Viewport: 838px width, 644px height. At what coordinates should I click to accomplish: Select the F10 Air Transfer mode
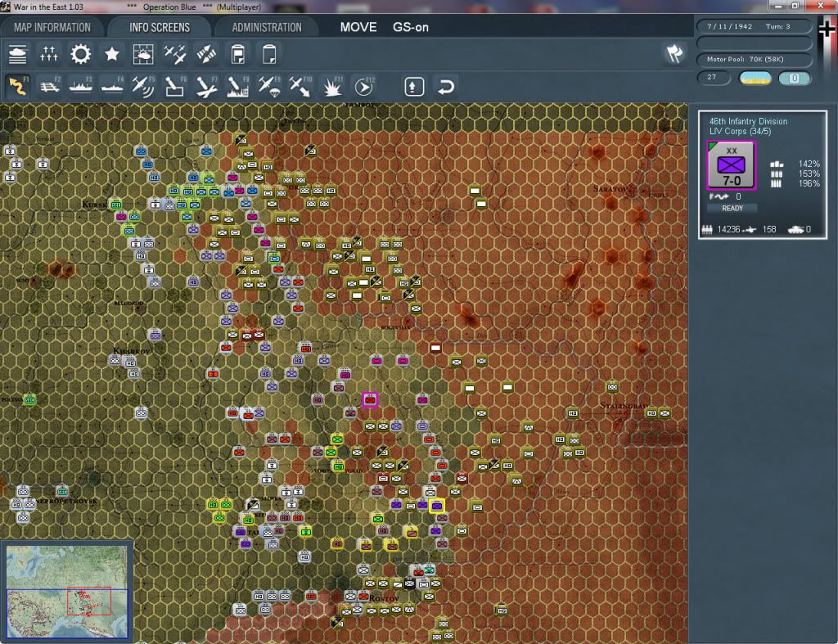point(300,86)
